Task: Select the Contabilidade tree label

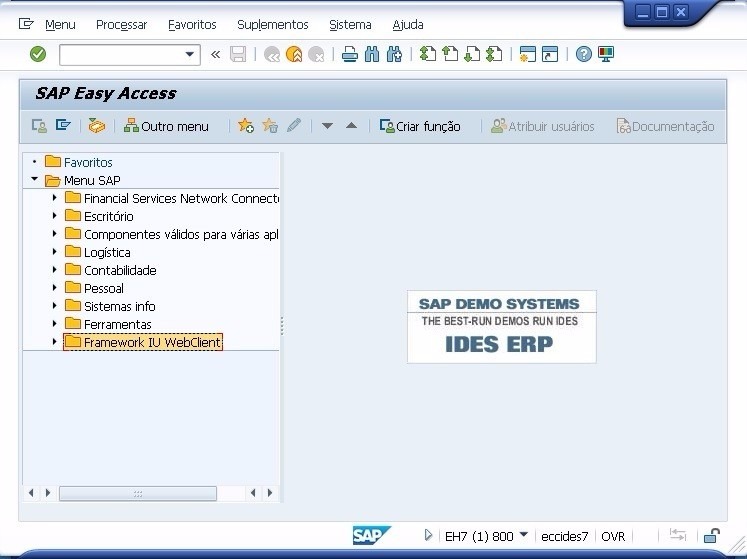Action: (x=120, y=270)
